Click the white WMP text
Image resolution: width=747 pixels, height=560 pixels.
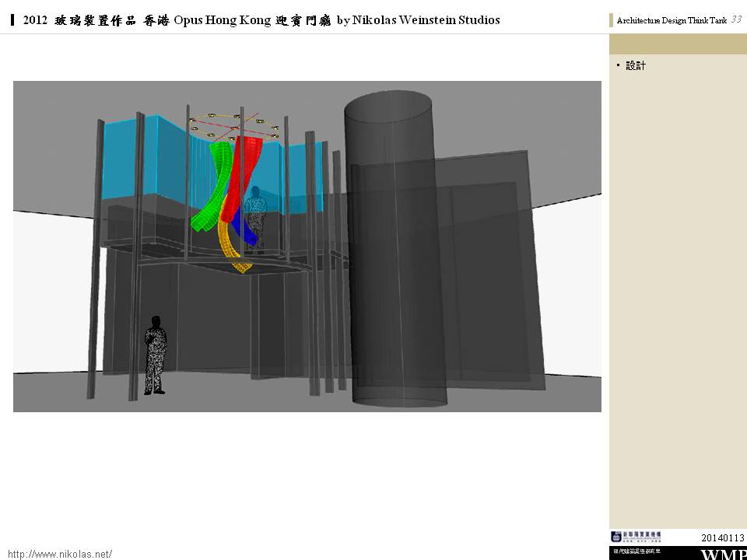tap(723, 555)
